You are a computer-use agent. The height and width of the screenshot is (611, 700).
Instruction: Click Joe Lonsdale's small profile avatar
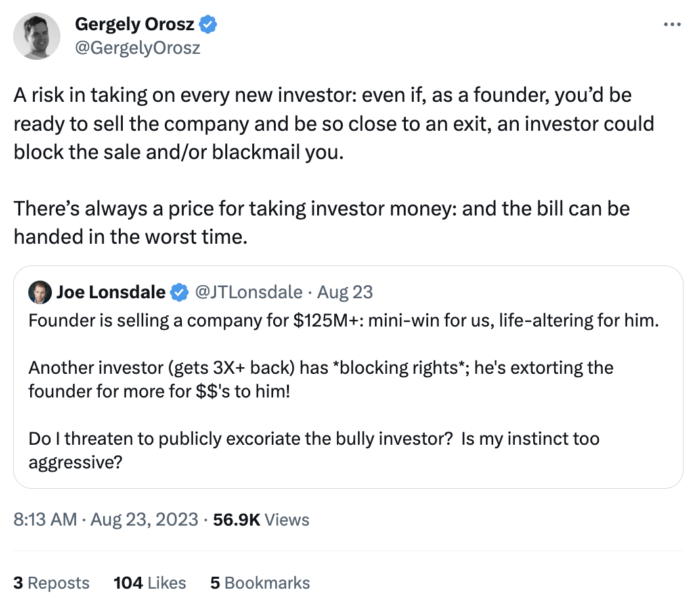coord(40,292)
